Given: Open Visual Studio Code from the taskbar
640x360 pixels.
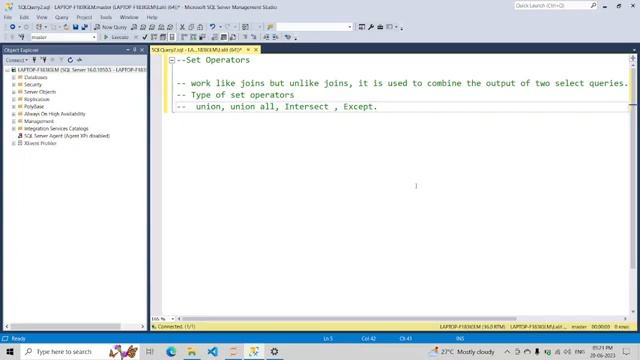Looking at the screenshot, I should 212,351.
